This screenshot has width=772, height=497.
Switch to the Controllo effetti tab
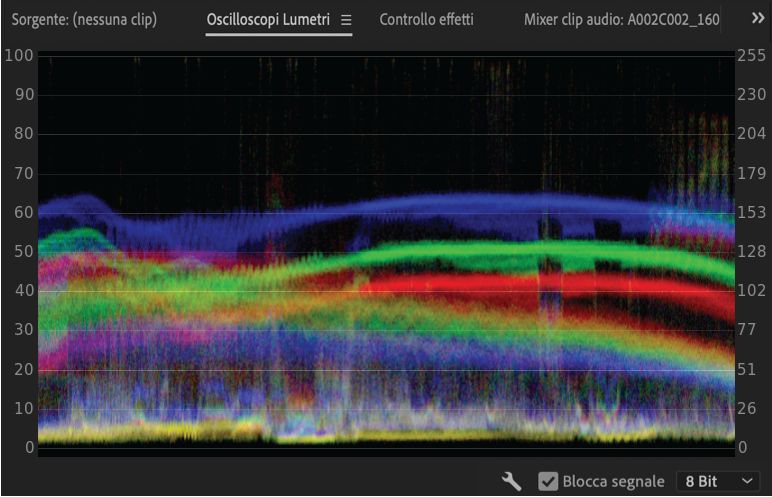click(x=426, y=20)
